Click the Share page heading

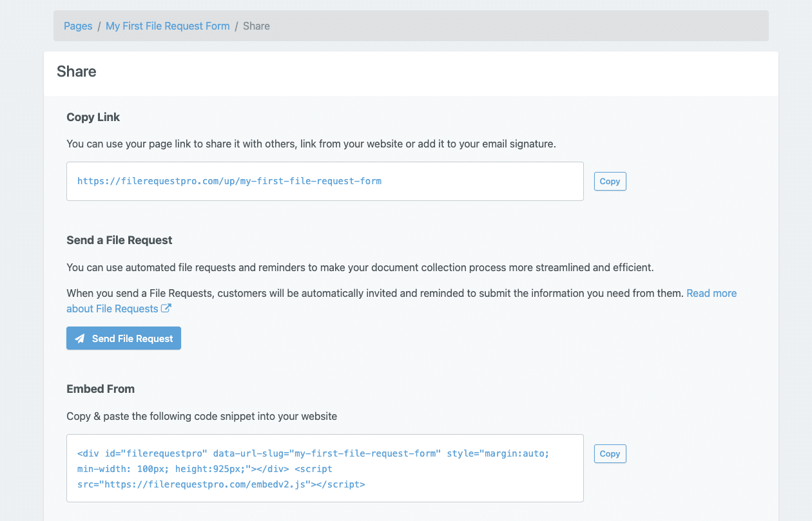[77, 71]
